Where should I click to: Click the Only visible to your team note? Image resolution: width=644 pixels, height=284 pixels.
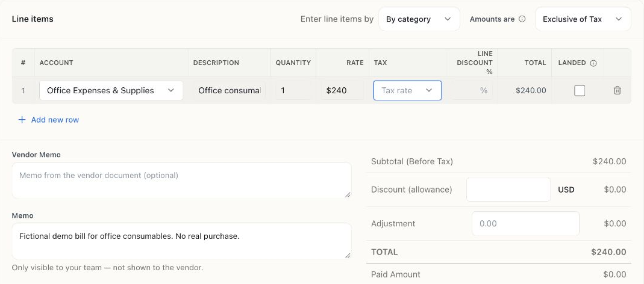pos(107,268)
